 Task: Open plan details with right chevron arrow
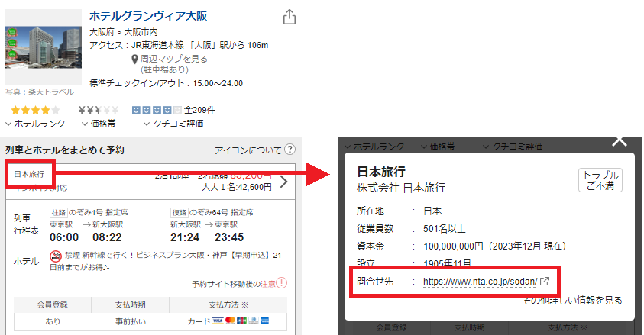click(283, 182)
